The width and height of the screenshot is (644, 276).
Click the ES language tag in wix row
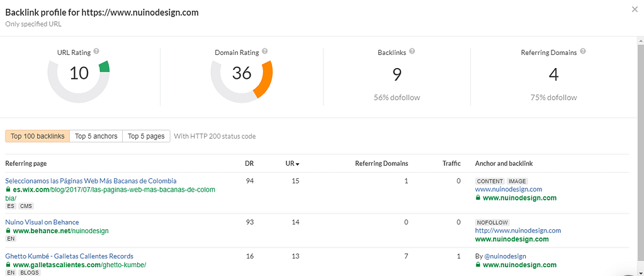pos(10,205)
